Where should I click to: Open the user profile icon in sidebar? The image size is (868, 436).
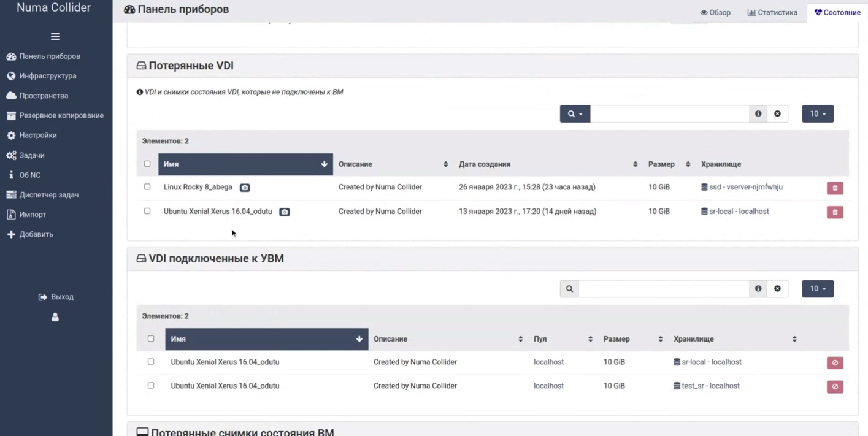(55, 317)
